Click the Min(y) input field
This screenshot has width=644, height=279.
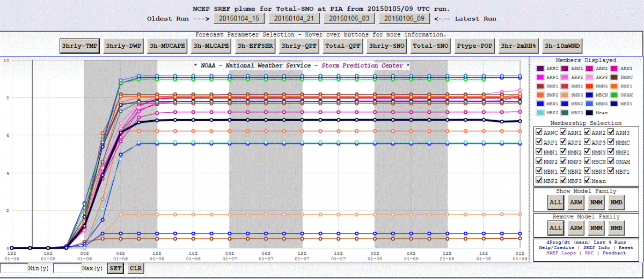tap(14, 268)
